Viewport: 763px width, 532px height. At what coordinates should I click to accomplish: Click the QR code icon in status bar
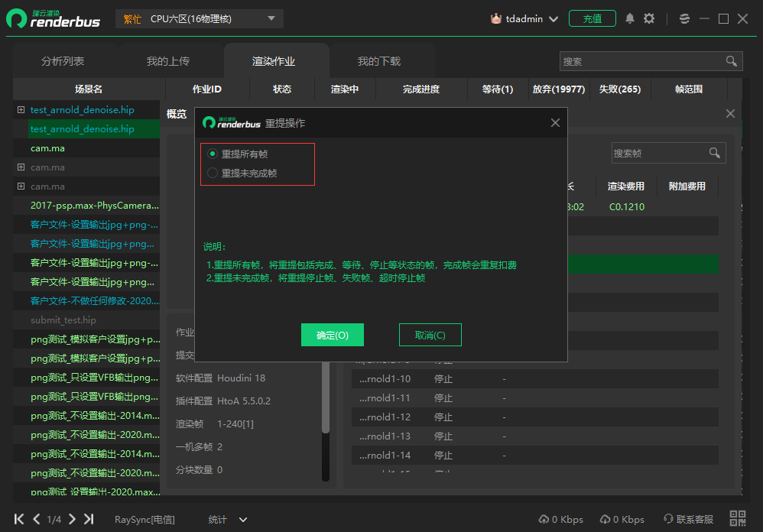738,519
